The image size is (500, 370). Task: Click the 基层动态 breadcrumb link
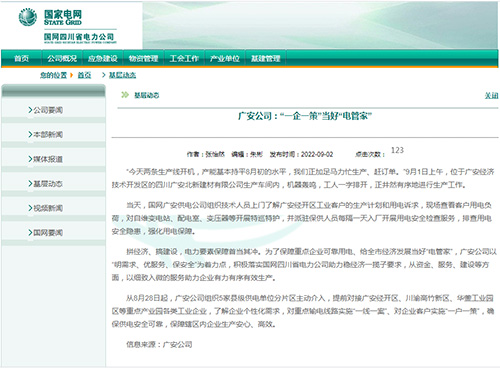click(122, 75)
